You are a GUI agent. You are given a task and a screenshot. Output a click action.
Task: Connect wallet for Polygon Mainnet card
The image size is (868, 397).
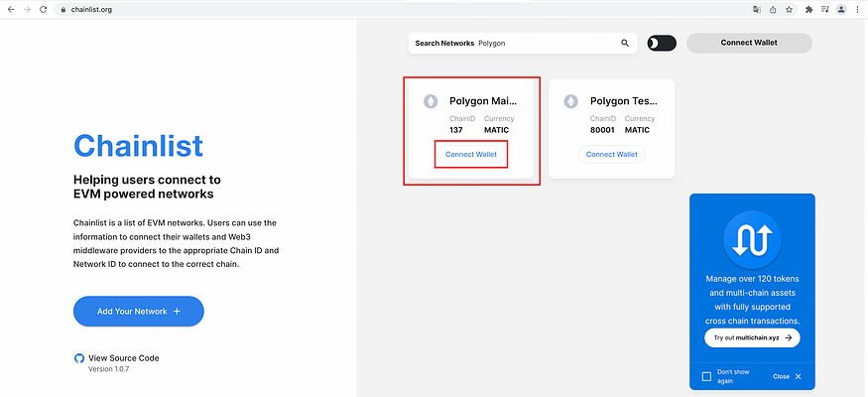[x=471, y=155]
